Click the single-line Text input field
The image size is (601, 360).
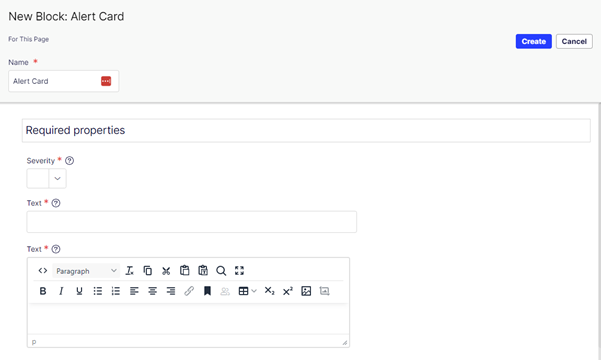(192, 222)
